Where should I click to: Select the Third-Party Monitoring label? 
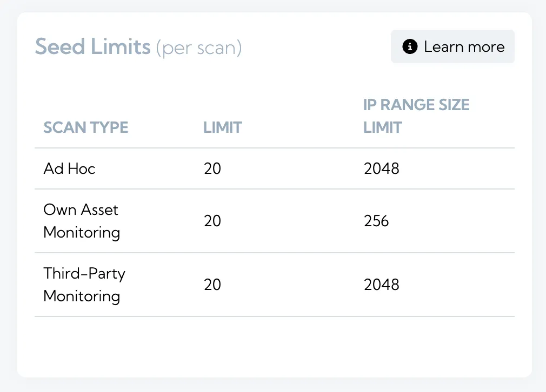click(x=84, y=285)
